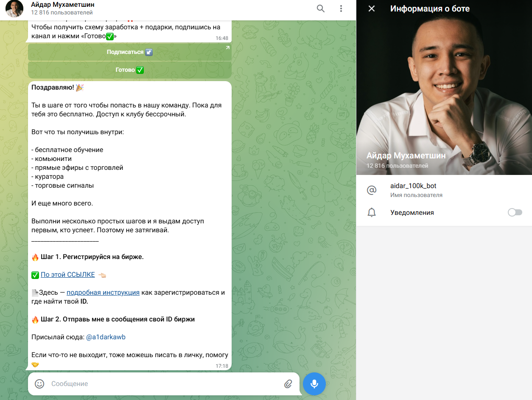The image size is (532, 400).
Task: Open the 'подробная инструкция' link
Action: (103, 293)
